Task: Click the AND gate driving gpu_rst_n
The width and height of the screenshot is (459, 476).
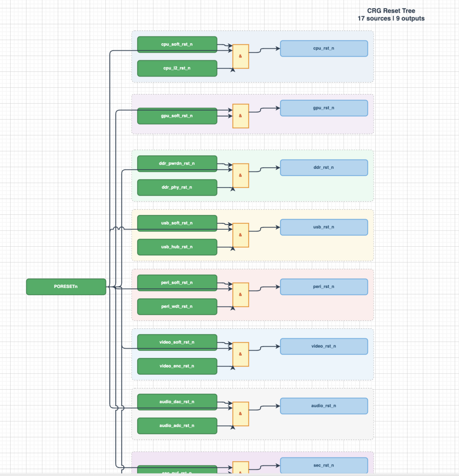Action: [x=241, y=116]
